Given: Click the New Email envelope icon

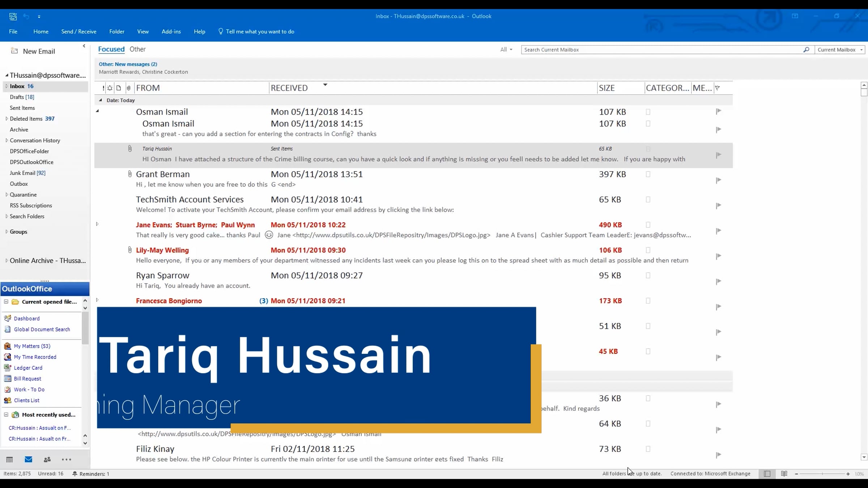Looking at the screenshot, I should [x=14, y=51].
